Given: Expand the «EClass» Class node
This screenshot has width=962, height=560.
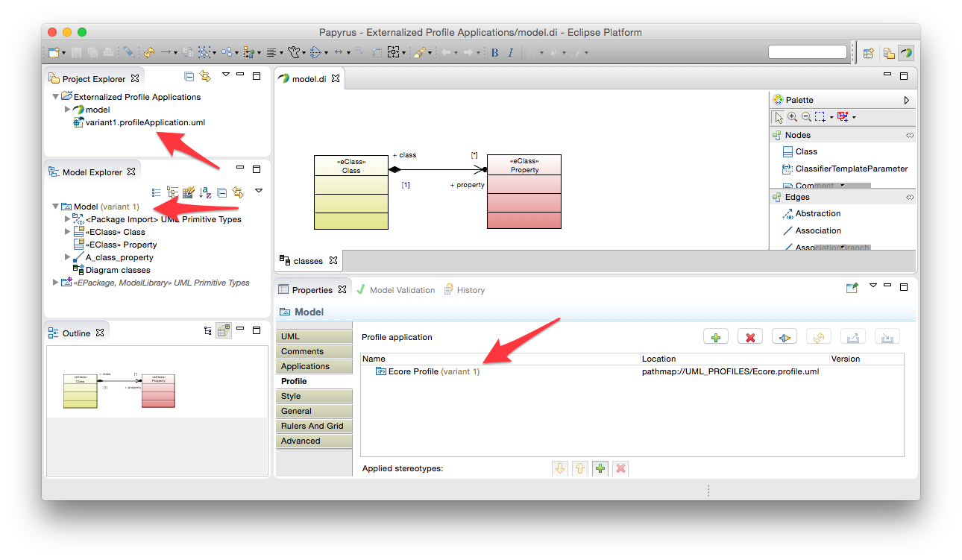Looking at the screenshot, I should pyautogui.click(x=67, y=232).
